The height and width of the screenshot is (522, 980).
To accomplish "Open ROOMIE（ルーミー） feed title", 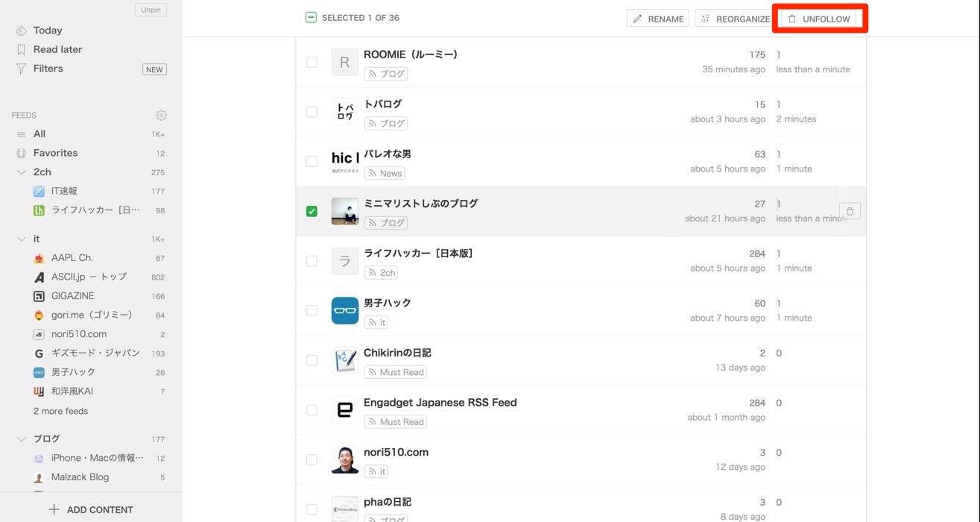I will [411, 54].
